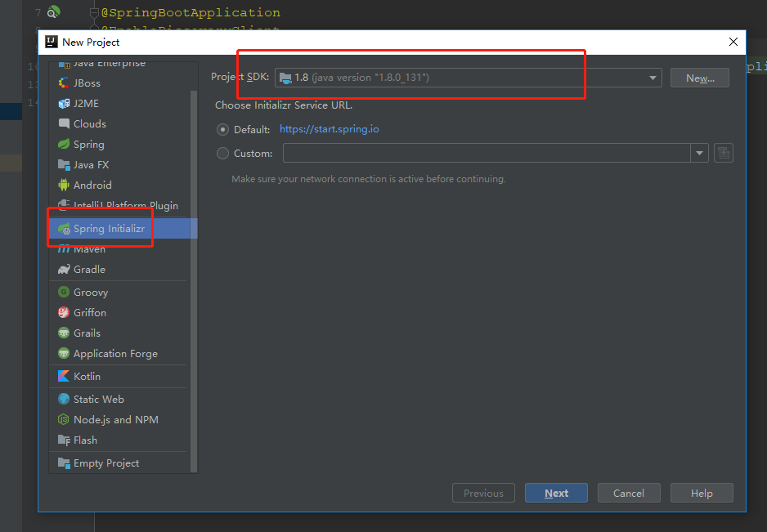Click the Flash label in list
767x532 pixels.
85,440
